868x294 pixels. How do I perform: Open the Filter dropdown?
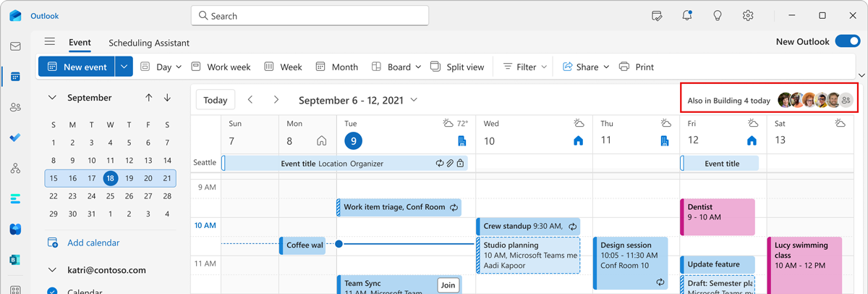point(524,67)
